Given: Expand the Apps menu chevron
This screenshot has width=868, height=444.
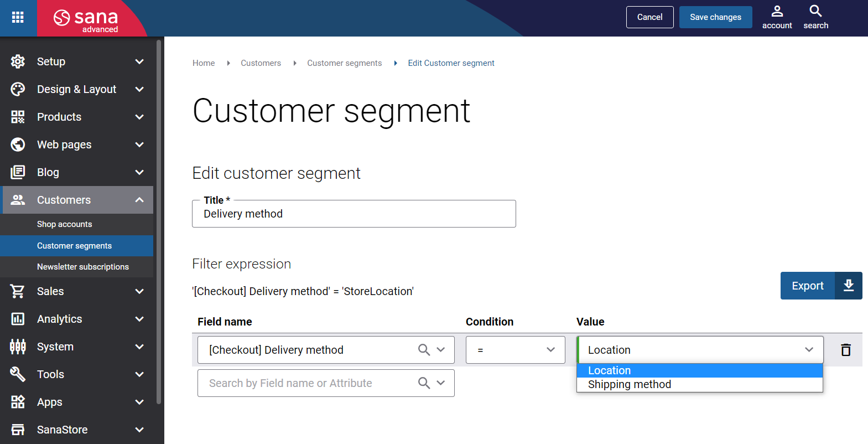Looking at the screenshot, I should 139,402.
